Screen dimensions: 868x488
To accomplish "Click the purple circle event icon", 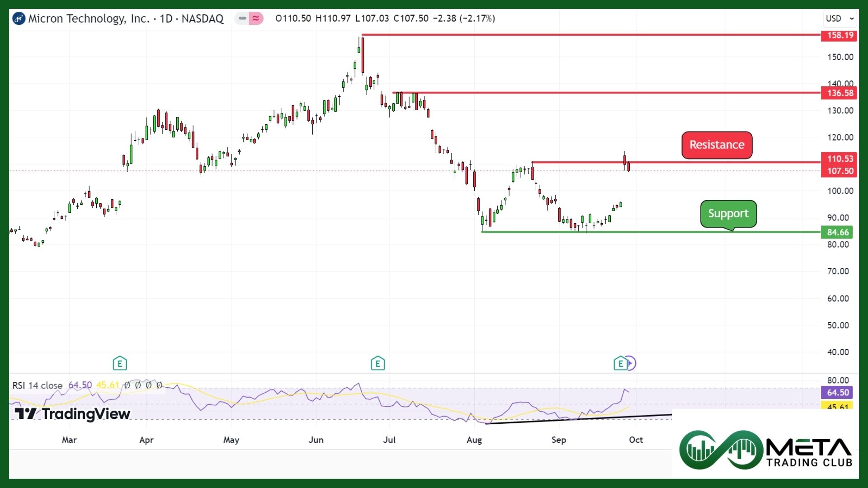I will click(x=631, y=363).
